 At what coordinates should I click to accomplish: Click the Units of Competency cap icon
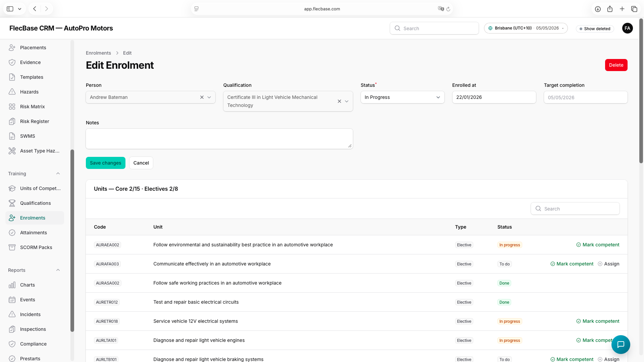coord(12,188)
